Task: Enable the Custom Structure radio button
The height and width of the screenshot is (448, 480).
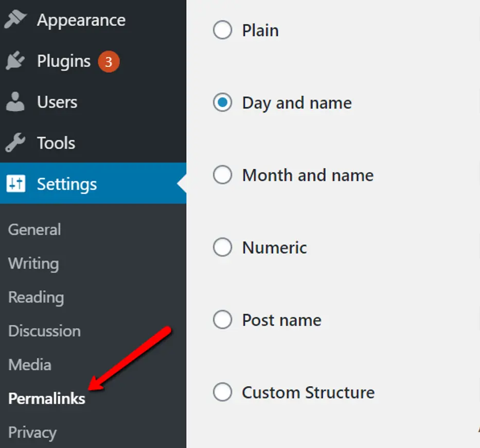Action: click(x=222, y=392)
